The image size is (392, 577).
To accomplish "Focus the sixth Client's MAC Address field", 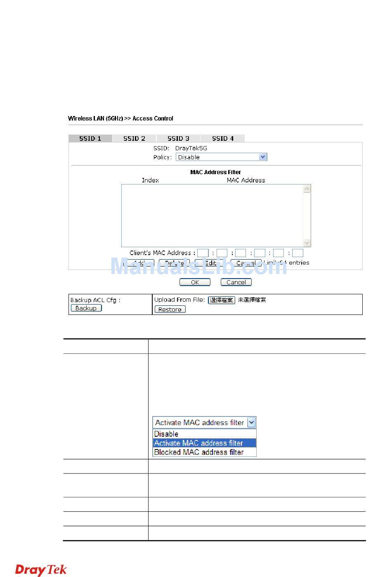I will coord(298,253).
